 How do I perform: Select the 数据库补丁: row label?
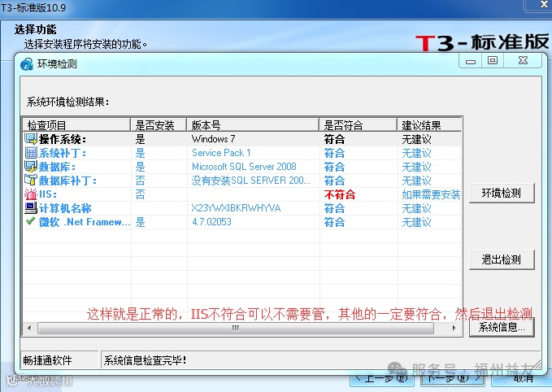click(x=67, y=181)
